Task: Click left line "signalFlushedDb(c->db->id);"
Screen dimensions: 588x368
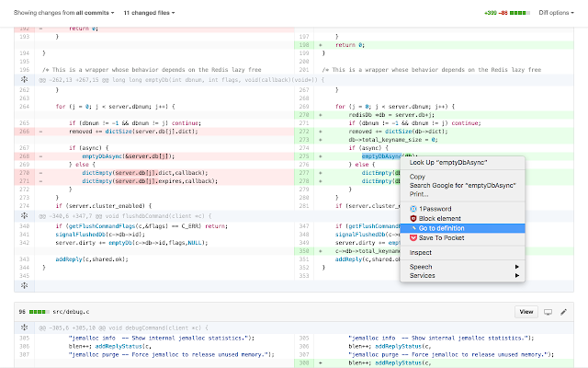Action: tap(100, 235)
